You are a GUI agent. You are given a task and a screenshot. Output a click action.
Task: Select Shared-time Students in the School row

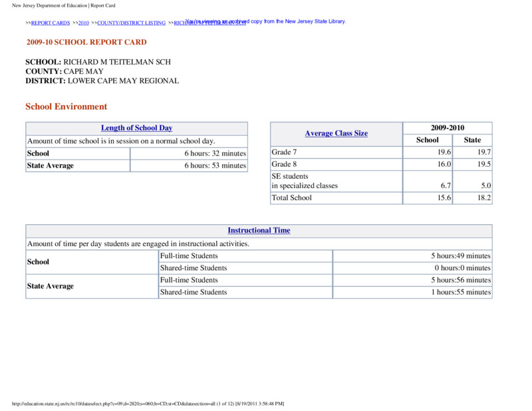[194, 268]
